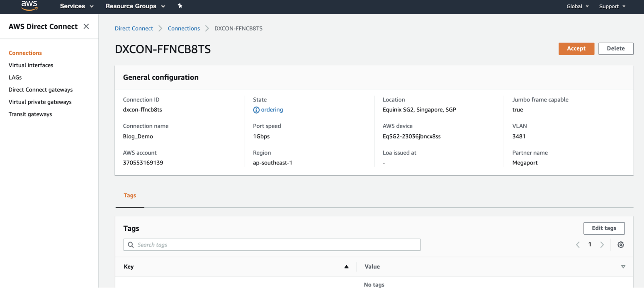Select Virtual private gateways in the sidebar
The width and height of the screenshot is (644, 288).
(x=40, y=102)
